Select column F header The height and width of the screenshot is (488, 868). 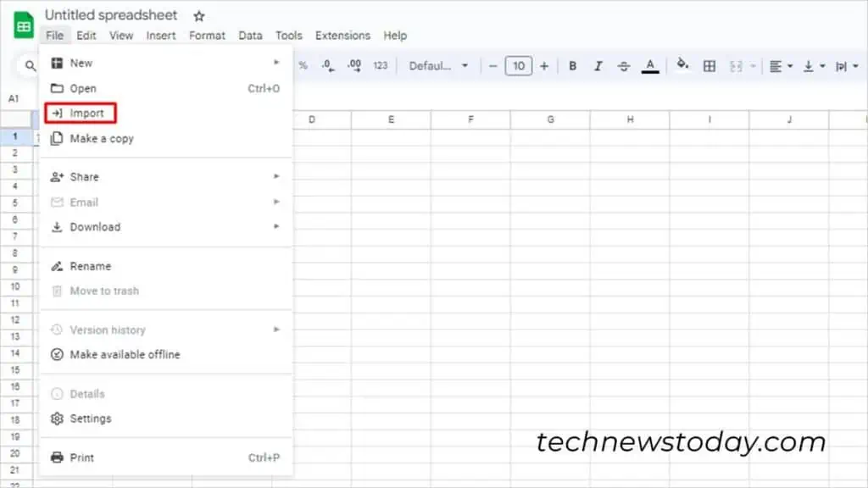tap(470, 119)
